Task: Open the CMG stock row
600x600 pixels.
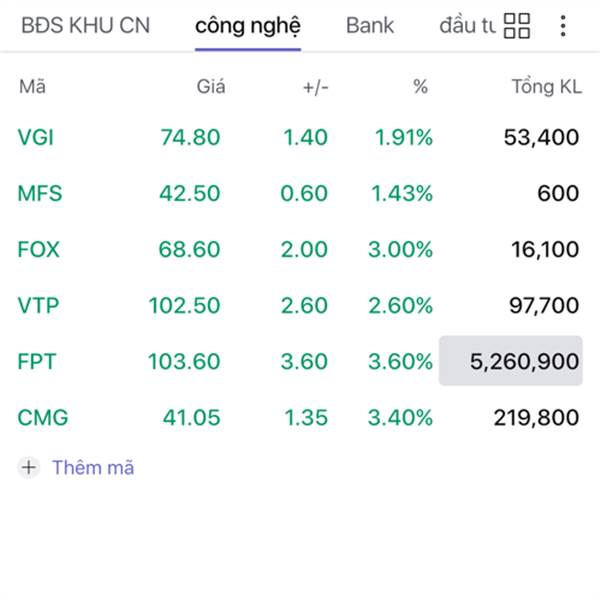Action: click(43, 417)
